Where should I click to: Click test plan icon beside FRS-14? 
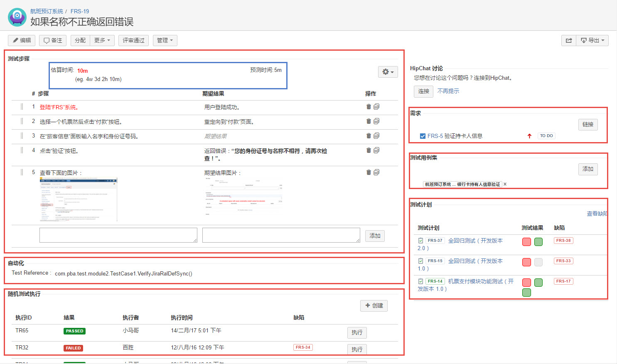[x=420, y=281]
